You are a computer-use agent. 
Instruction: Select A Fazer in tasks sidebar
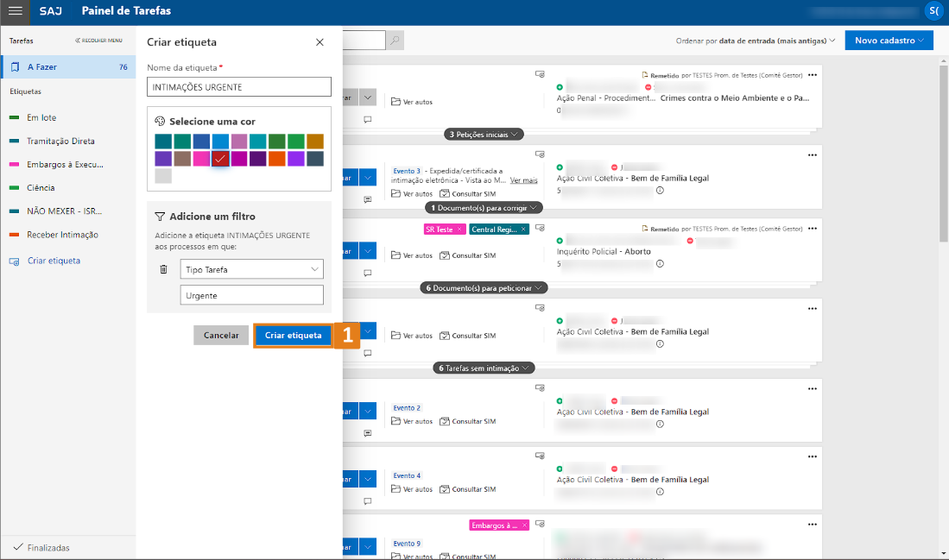[x=67, y=66]
